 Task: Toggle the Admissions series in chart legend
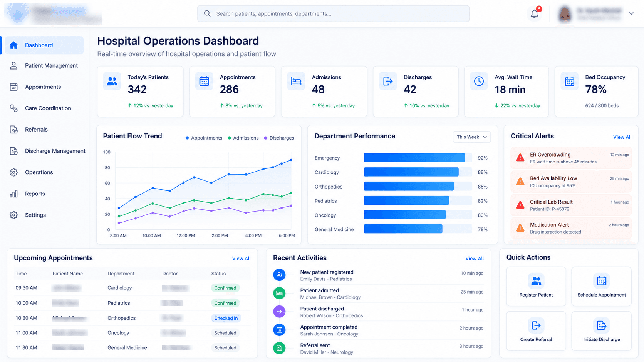[x=243, y=138]
